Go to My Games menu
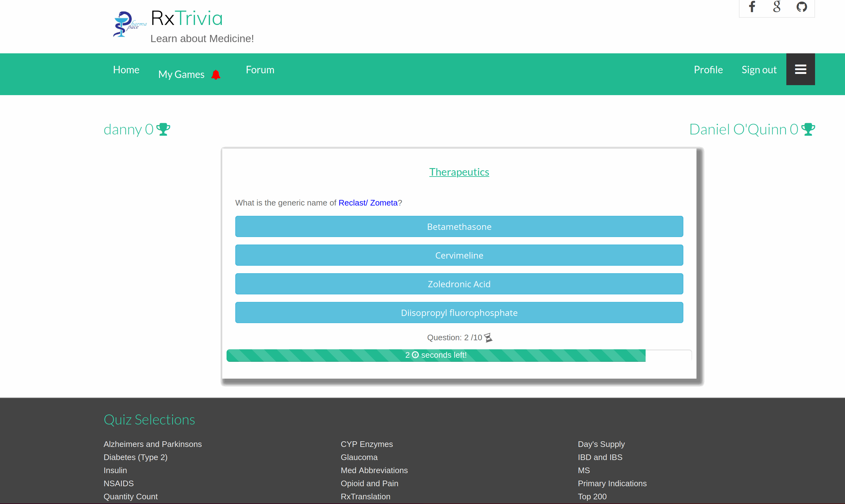845x504 pixels. pyautogui.click(x=181, y=74)
